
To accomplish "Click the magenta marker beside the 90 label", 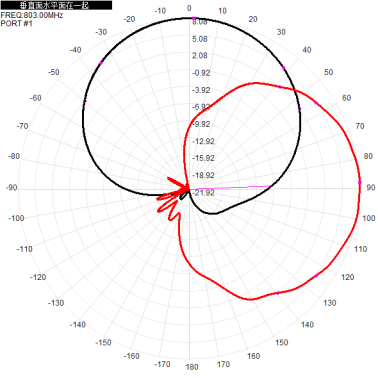I will 360,182.
